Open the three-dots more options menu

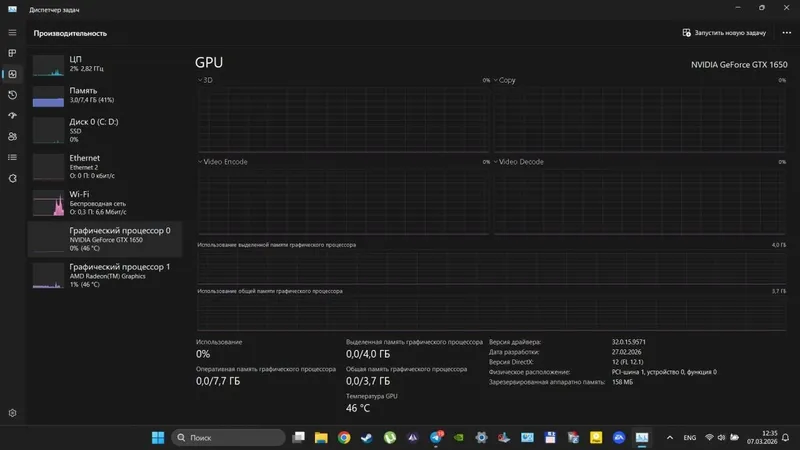(786, 33)
